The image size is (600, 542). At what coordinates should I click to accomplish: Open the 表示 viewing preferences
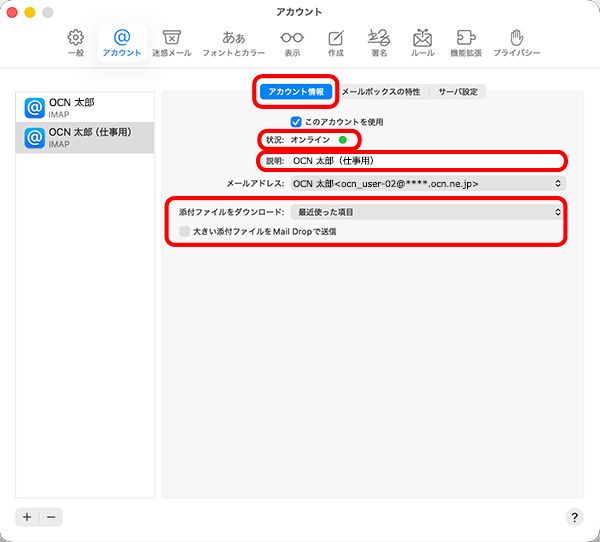click(291, 42)
